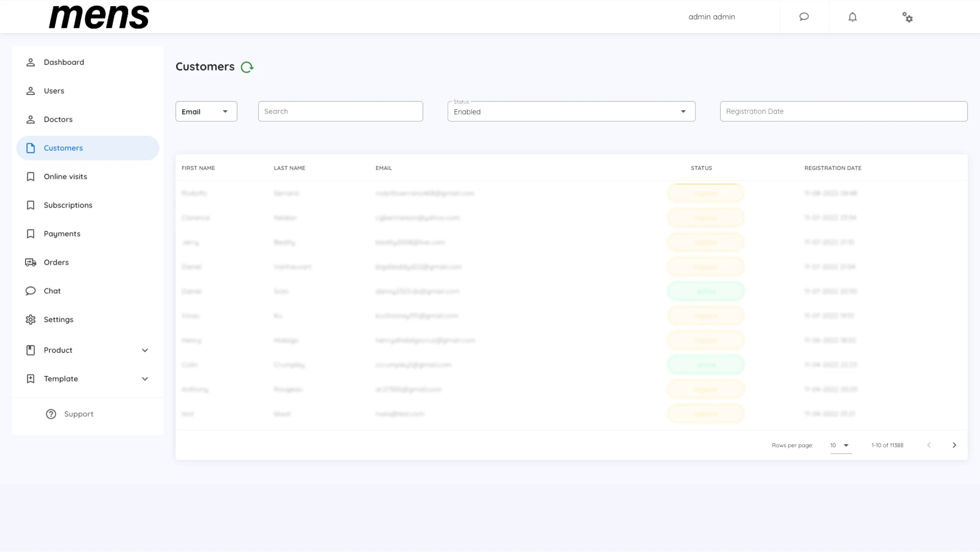Click the Subscriptions bookmark icon
The height and width of the screenshot is (552, 980).
tap(31, 205)
